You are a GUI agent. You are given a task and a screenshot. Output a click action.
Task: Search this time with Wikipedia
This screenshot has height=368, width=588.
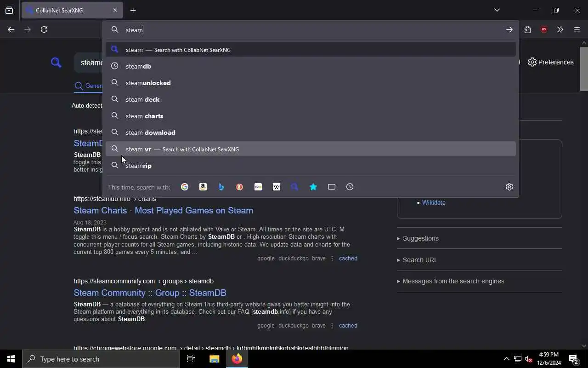click(277, 187)
